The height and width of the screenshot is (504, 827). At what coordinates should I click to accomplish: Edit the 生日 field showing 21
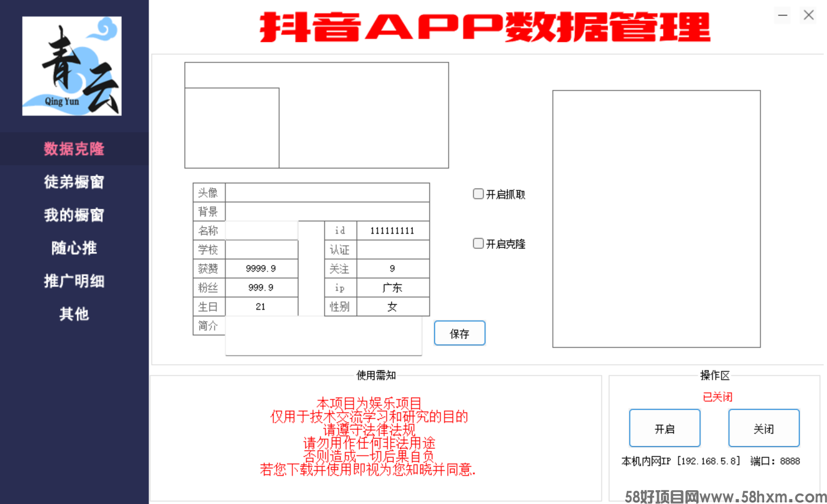point(262,307)
